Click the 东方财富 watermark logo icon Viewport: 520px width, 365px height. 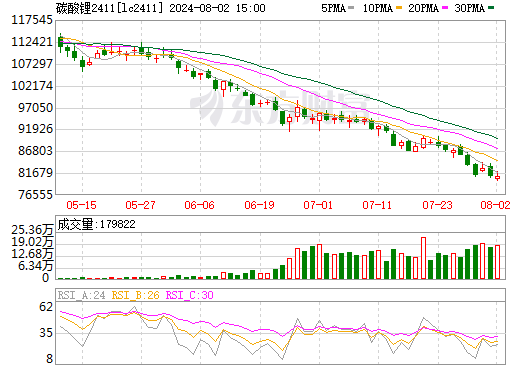(x=208, y=108)
